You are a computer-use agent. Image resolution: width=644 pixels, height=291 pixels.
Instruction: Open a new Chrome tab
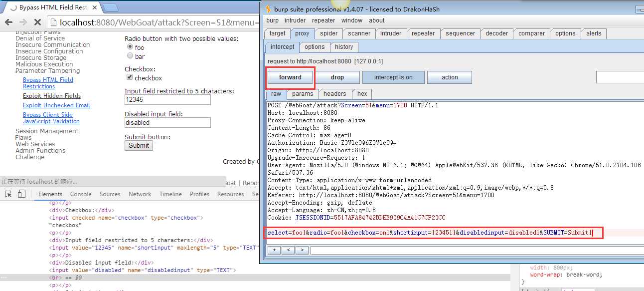click(x=110, y=7)
